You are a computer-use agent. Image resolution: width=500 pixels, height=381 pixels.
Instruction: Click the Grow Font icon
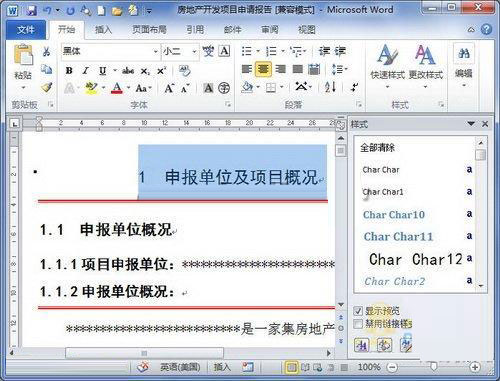[x=169, y=88]
